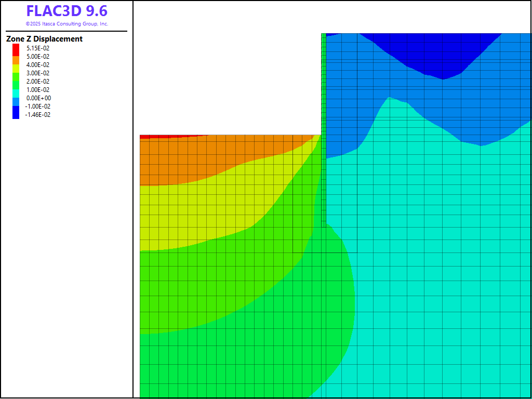Click the red 5.15E-02 legend swatch

(16, 48)
